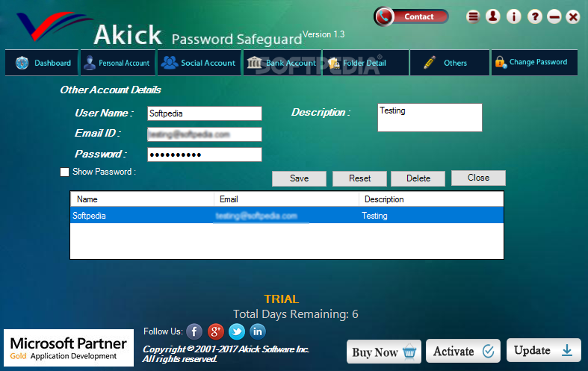
Task: Click the Description text box
Action: 430,118
